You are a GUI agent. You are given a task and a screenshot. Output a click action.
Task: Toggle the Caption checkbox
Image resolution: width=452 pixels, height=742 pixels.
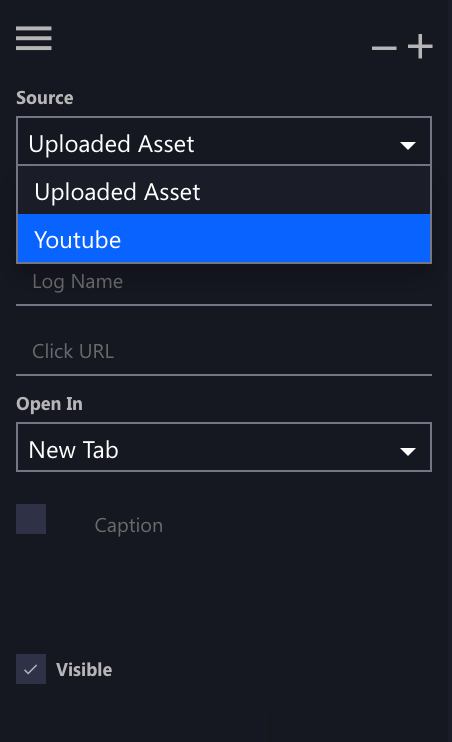31,519
